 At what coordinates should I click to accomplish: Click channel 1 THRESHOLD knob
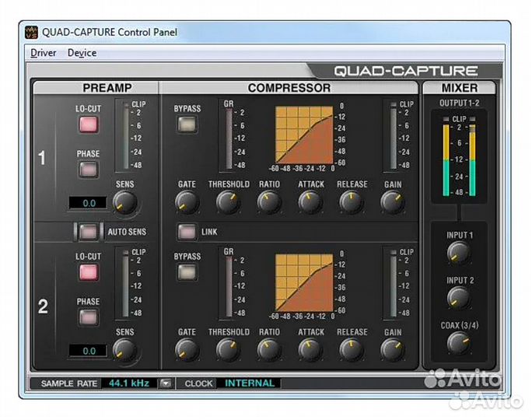coord(229,202)
